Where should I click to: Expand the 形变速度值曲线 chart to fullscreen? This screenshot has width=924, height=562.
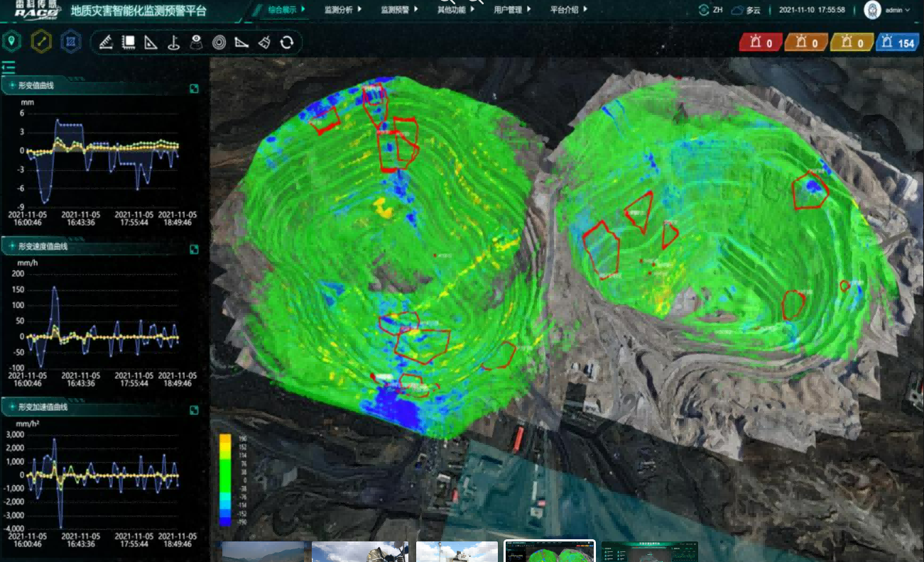click(x=194, y=250)
